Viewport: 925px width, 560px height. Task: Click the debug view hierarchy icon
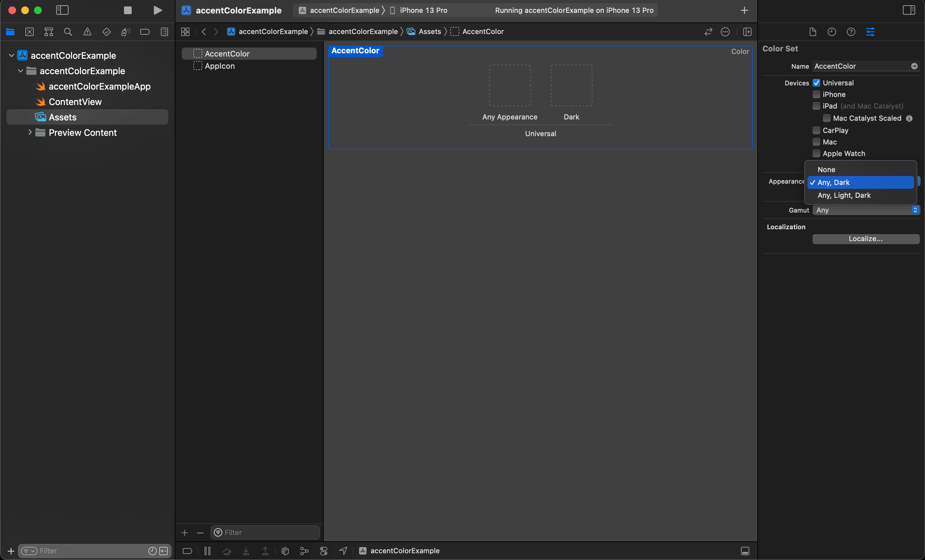click(285, 551)
